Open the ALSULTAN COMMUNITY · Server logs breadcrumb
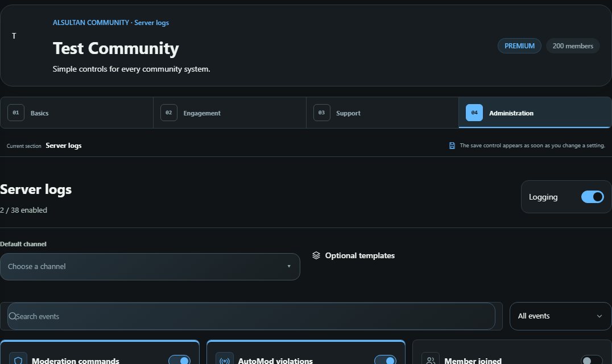The image size is (612, 364). click(x=111, y=23)
